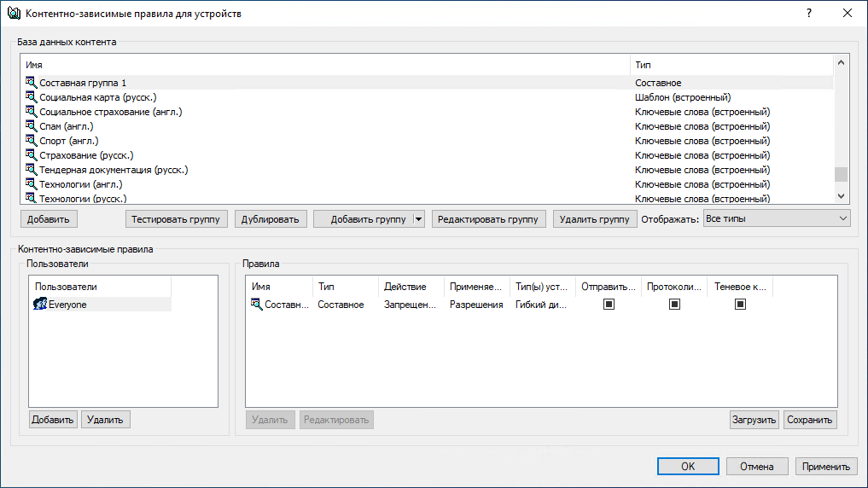Click the help question mark button

click(x=809, y=14)
